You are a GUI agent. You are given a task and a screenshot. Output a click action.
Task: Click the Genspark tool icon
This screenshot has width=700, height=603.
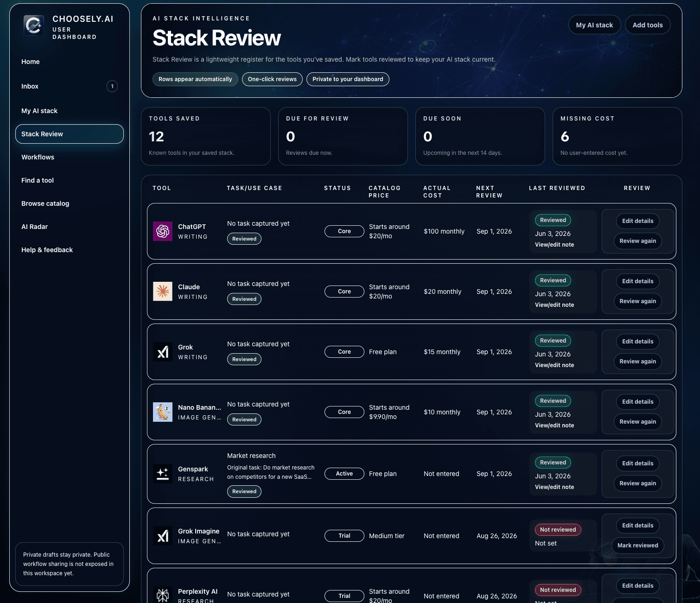[x=163, y=473]
